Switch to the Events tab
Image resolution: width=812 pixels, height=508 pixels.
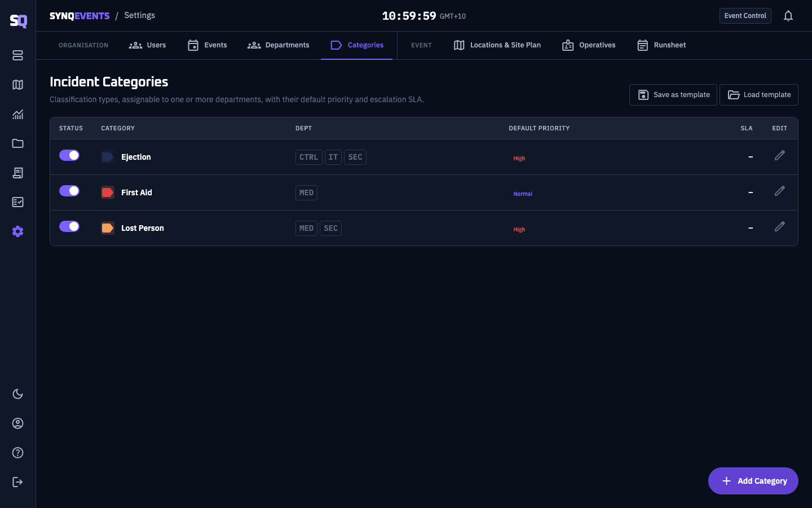coord(208,45)
